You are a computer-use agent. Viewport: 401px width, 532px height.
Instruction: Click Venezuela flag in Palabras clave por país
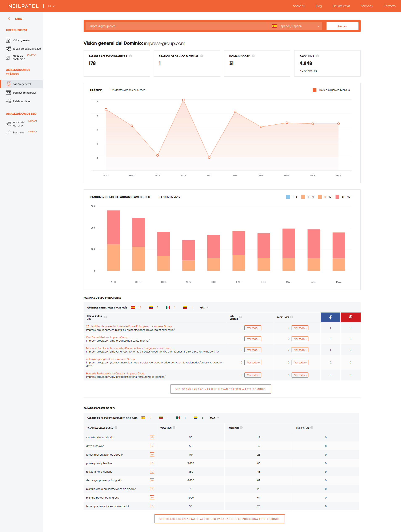161,418
